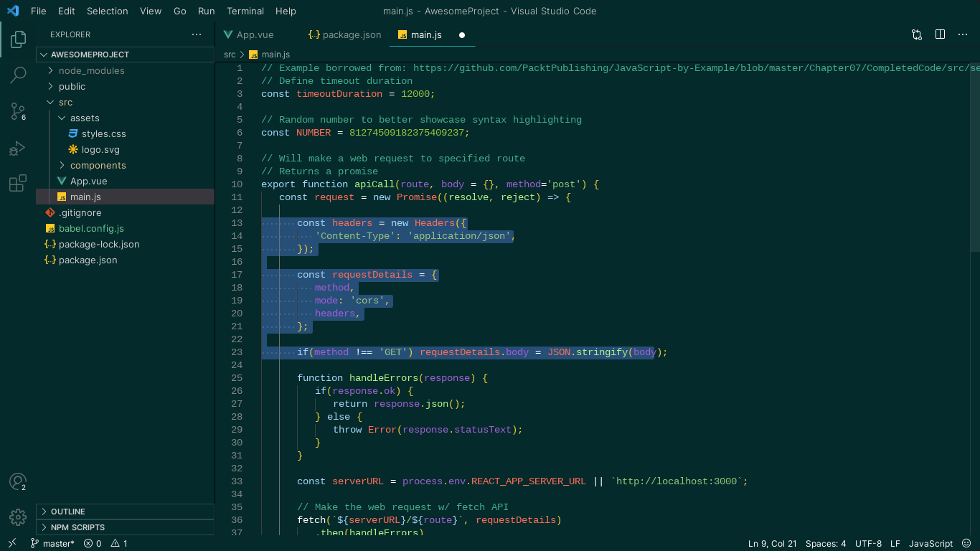Open the Terminal menu

pos(246,11)
